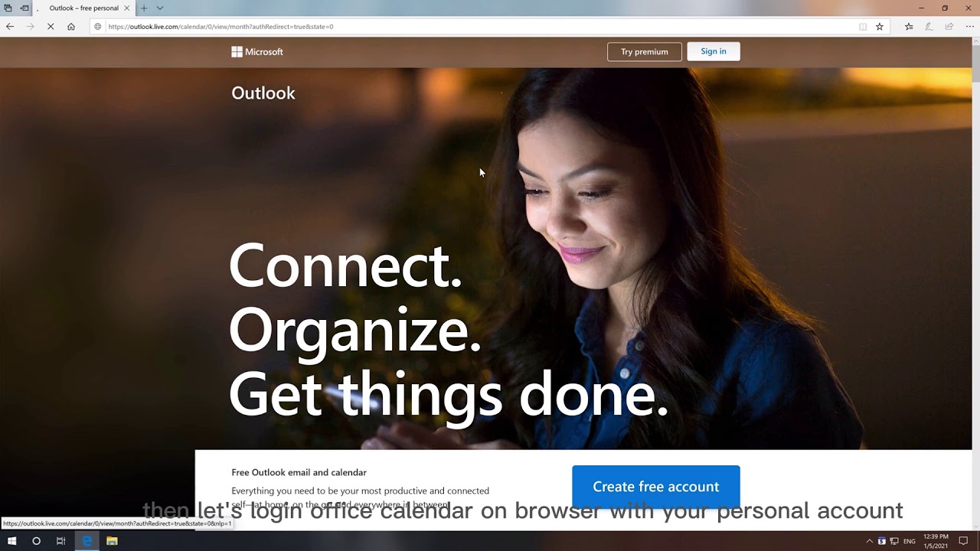980x551 pixels.
Task: Click Create free account button
Action: (x=656, y=487)
